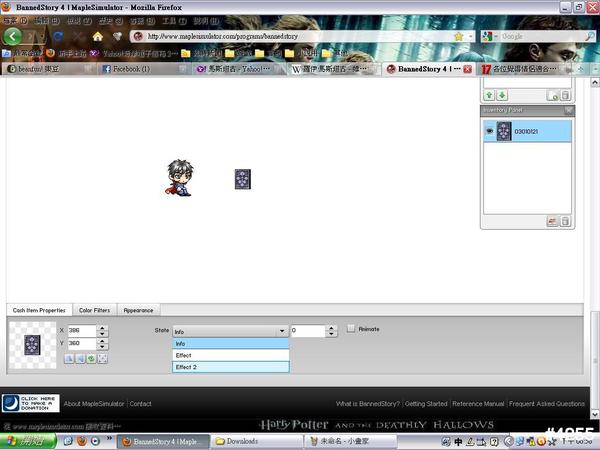Click the URL address bar

pyautogui.click(x=298, y=36)
